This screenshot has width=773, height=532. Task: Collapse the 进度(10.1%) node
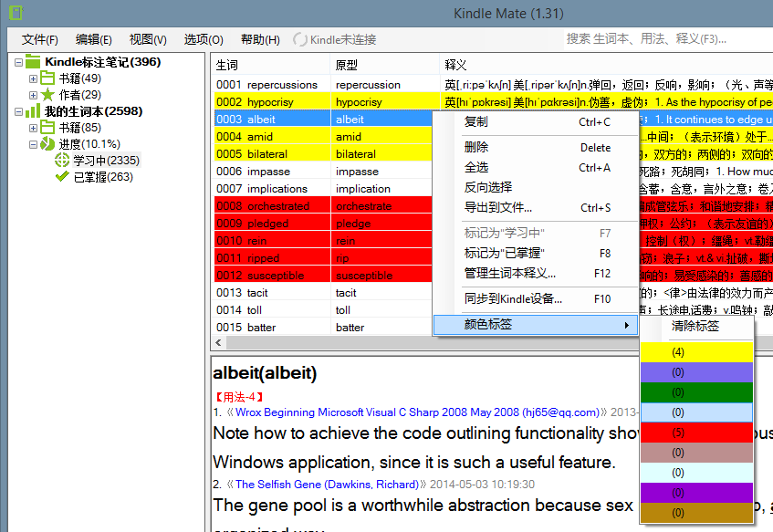coord(33,144)
